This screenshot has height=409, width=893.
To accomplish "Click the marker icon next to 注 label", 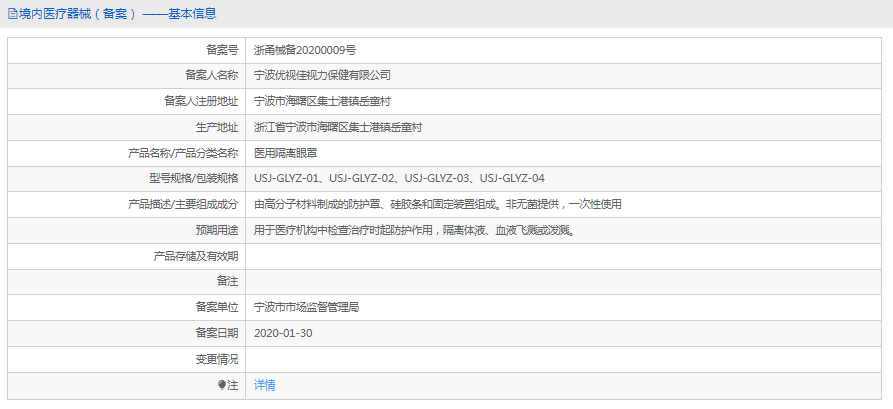I will pos(222,385).
